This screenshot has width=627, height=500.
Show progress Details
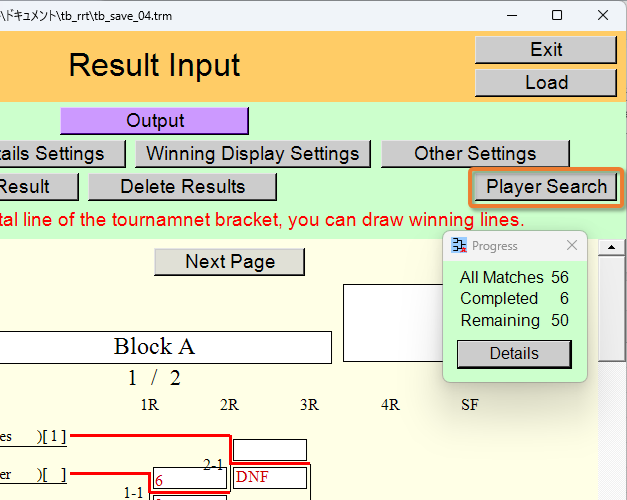514,354
